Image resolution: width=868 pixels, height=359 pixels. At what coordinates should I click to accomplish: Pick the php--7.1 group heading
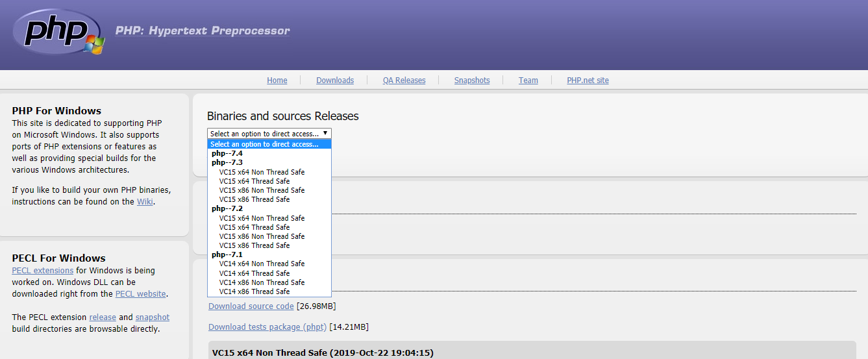(269, 254)
